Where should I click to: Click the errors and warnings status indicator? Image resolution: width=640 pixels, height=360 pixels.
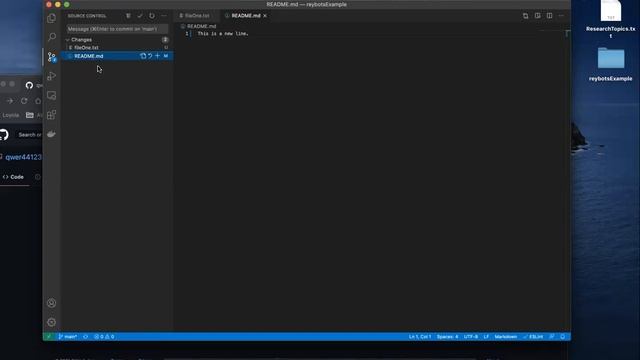click(104, 337)
